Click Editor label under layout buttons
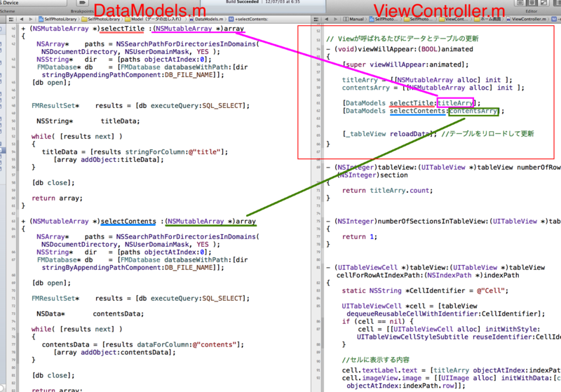 532,11
